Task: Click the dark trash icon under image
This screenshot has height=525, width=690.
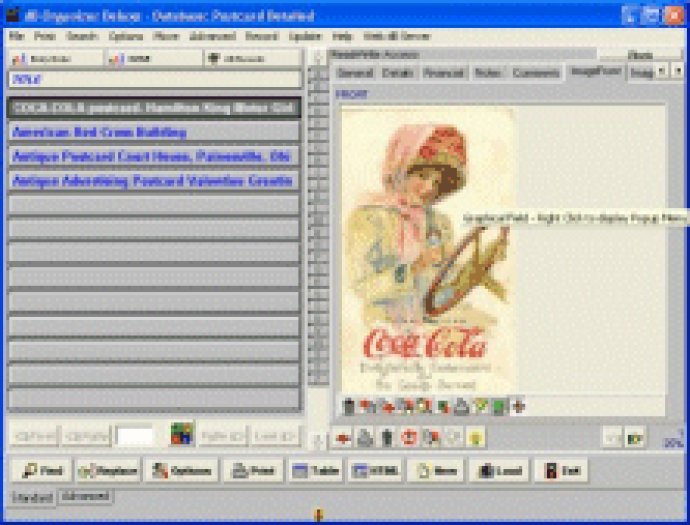Action: pos(349,407)
